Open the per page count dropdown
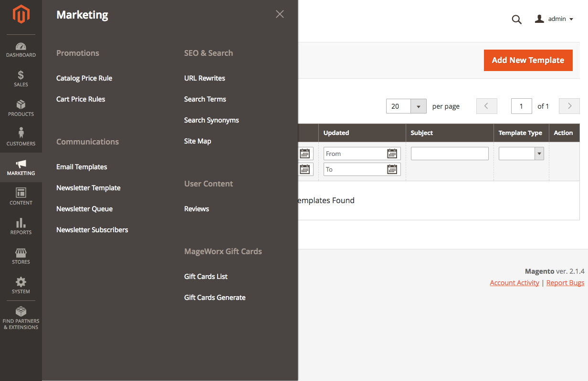The width and height of the screenshot is (588, 381). [x=419, y=106]
